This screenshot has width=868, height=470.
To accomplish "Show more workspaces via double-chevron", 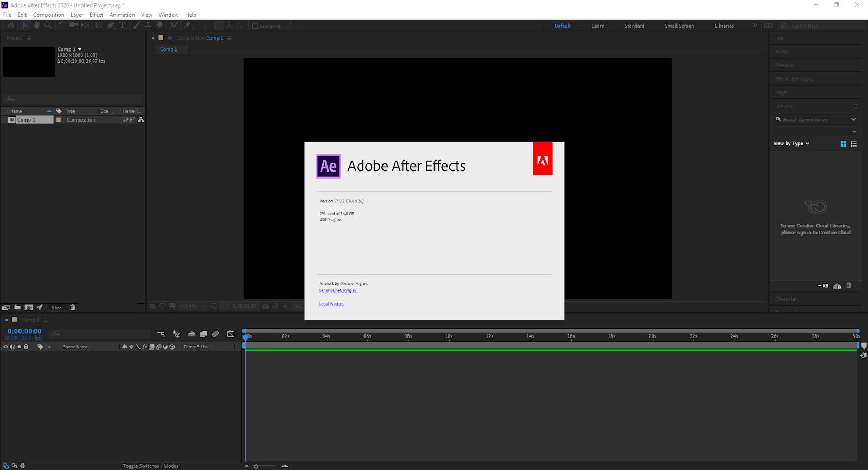I will 755,26.
